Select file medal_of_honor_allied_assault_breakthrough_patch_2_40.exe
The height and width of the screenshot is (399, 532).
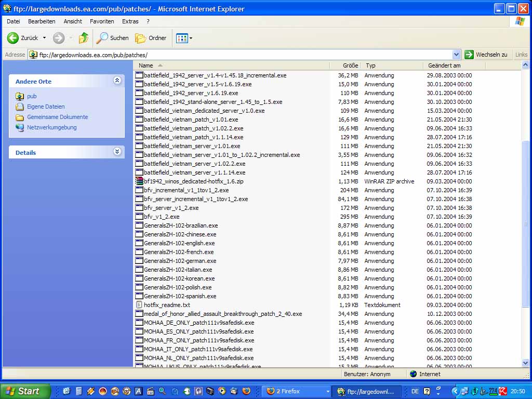[x=222, y=314]
